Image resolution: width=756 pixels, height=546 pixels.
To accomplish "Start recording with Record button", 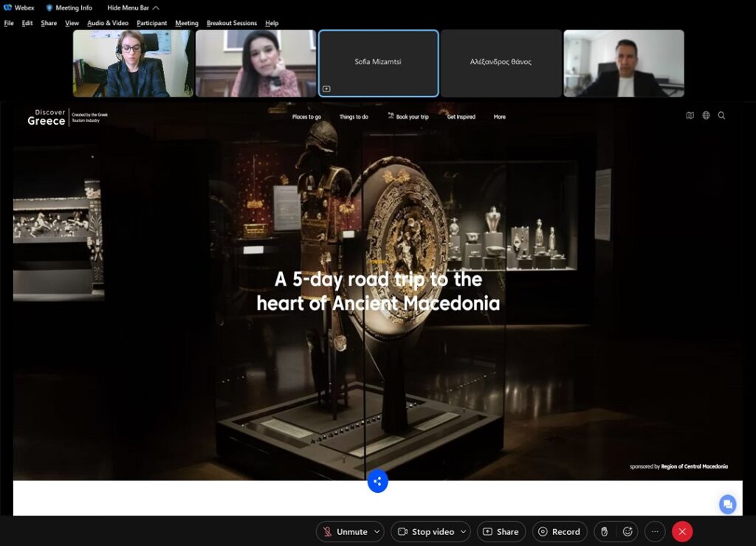I will click(559, 531).
